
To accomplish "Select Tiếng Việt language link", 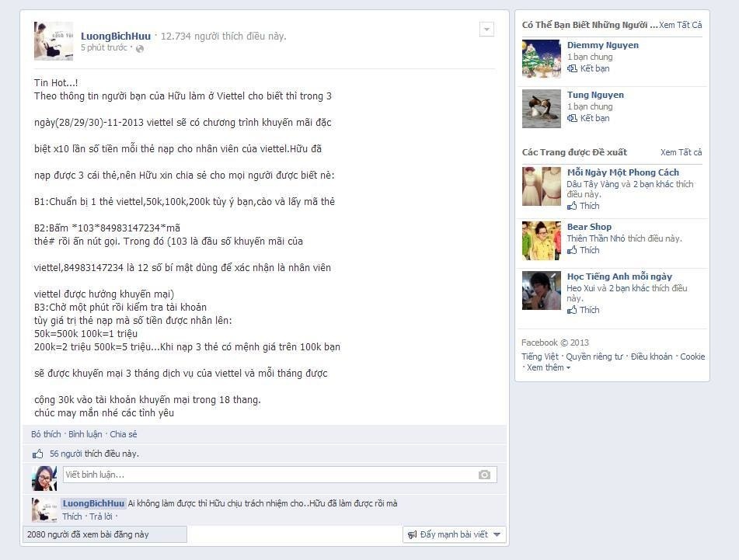I will (x=539, y=357).
